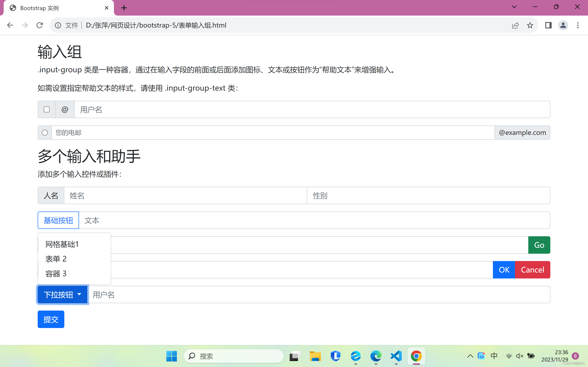This screenshot has width=588, height=367.
Task: Click the user profile avatar icon
Action: click(563, 25)
